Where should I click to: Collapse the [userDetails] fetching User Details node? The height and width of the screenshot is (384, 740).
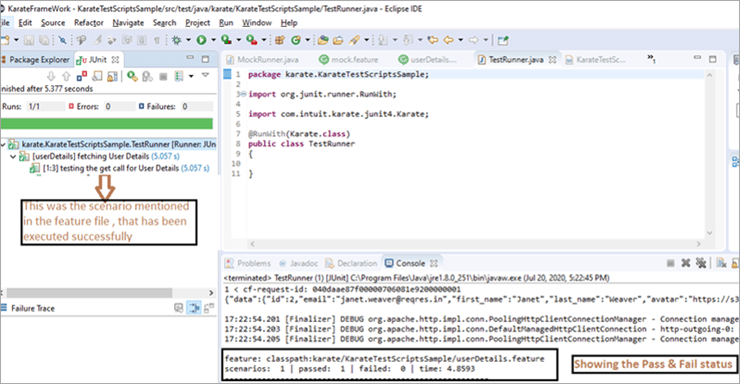click(14, 157)
